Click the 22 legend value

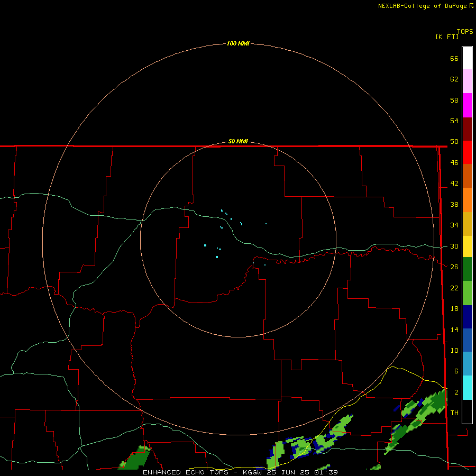[454, 288]
